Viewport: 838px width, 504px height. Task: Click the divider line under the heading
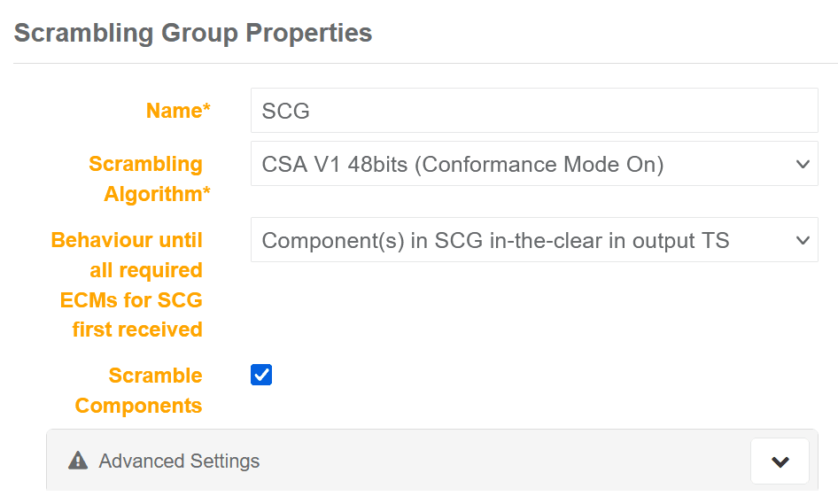(425, 64)
